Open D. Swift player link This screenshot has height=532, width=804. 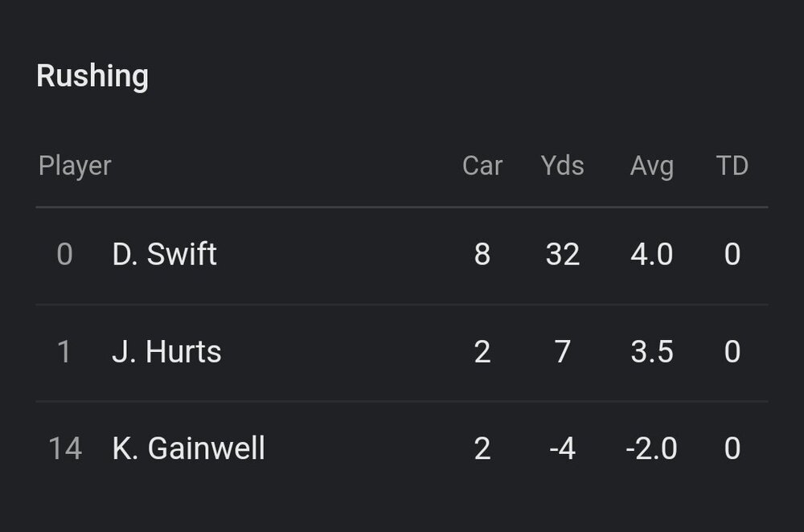tap(165, 255)
